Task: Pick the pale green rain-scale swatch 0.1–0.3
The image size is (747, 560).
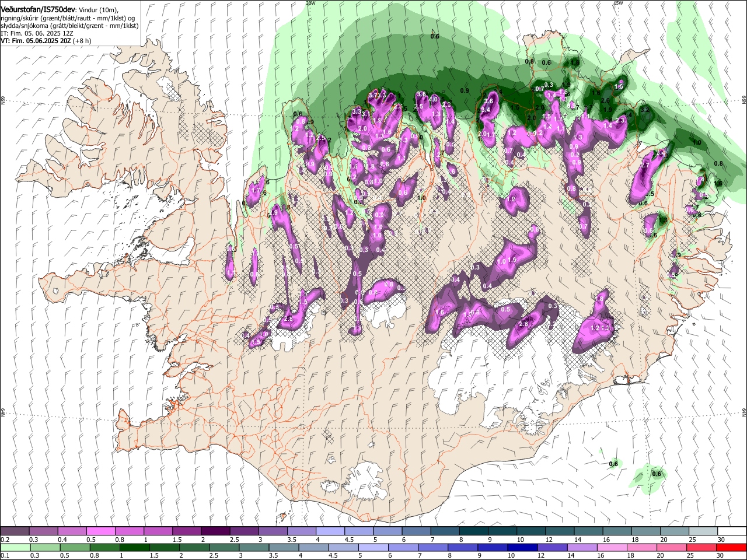Action: 15,547
